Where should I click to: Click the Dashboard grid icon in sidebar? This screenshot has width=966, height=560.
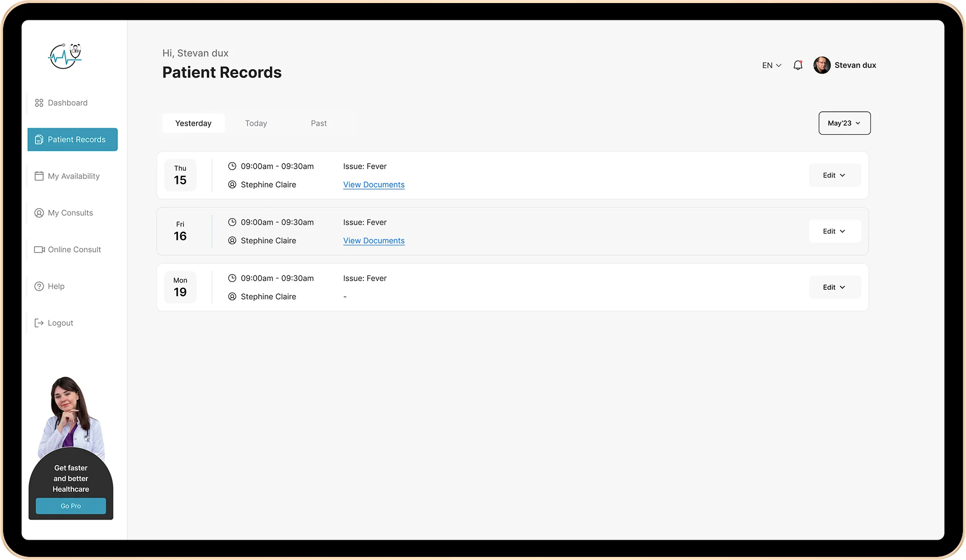click(39, 103)
